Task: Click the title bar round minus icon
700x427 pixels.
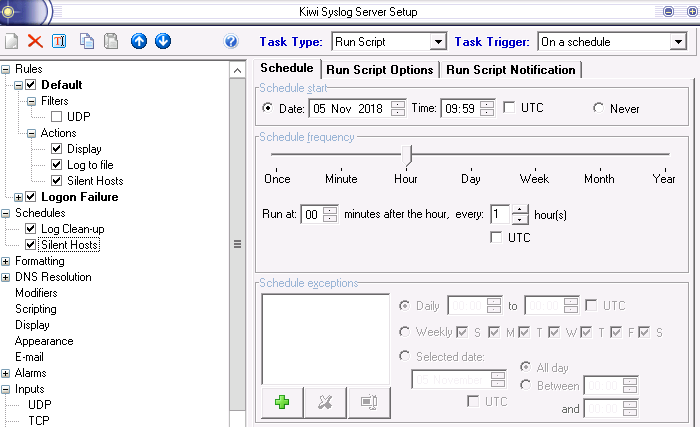Action: [x=668, y=12]
